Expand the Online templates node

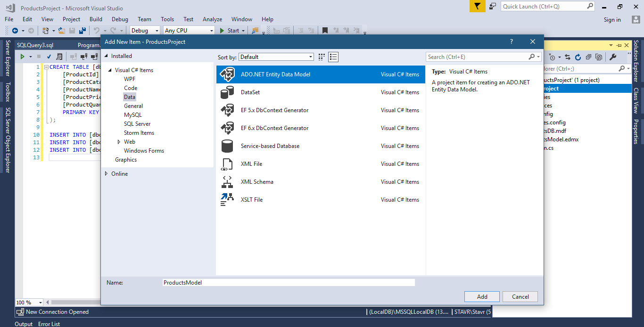point(107,174)
